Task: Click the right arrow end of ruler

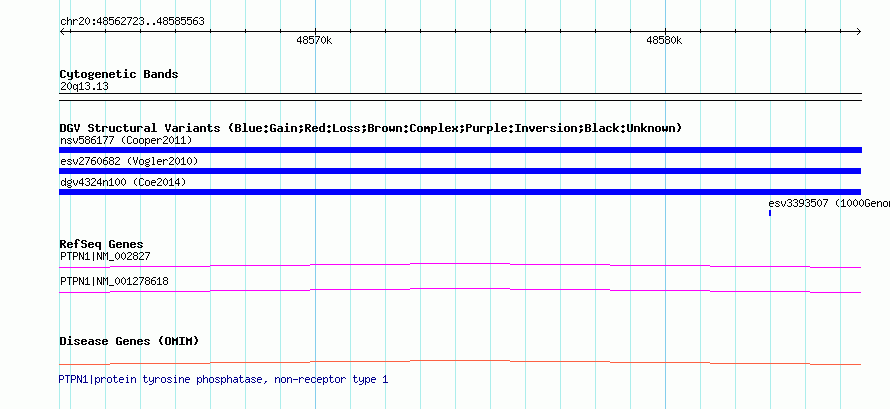Action: (x=858, y=32)
